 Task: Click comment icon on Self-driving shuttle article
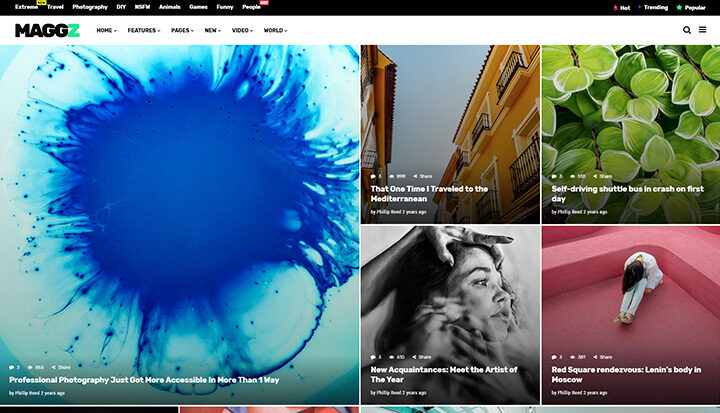pyautogui.click(x=554, y=176)
